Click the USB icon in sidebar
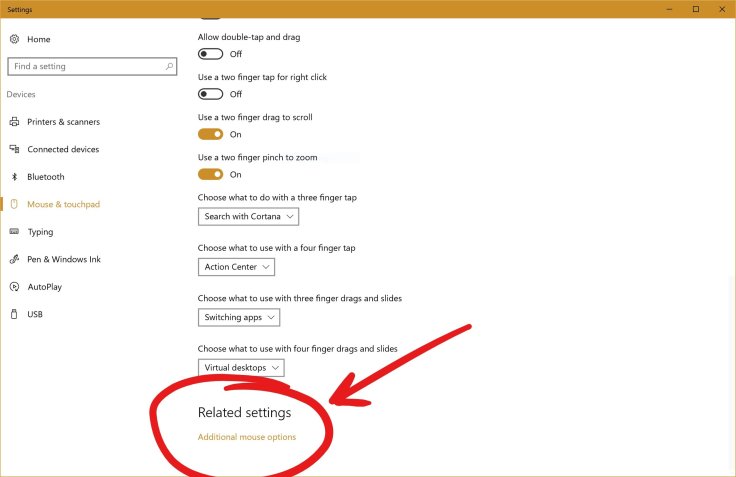Image resolution: width=736 pixels, height=477 pixels. (x=14, y=314)
